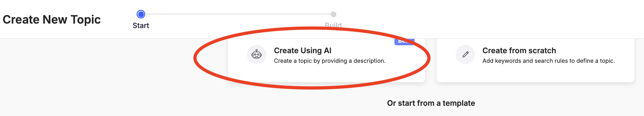Go to the Build step label
This screenshot has height=116, width=644.
333,25
